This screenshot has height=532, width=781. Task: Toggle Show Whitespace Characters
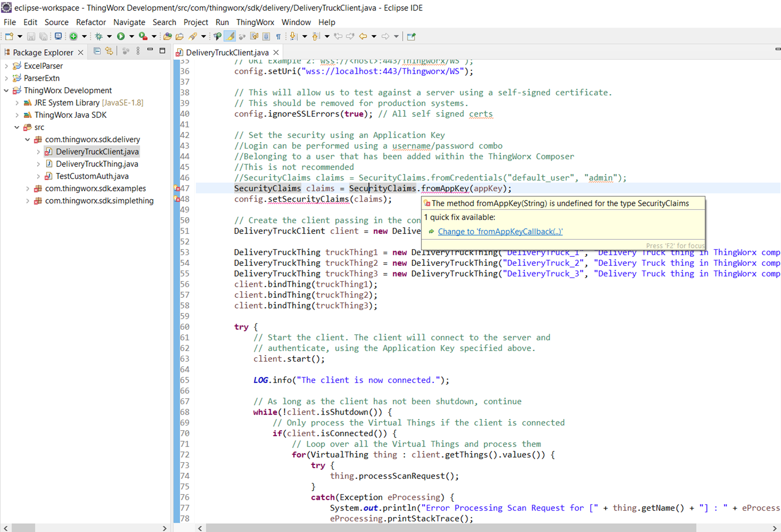[x=278, y=36]
